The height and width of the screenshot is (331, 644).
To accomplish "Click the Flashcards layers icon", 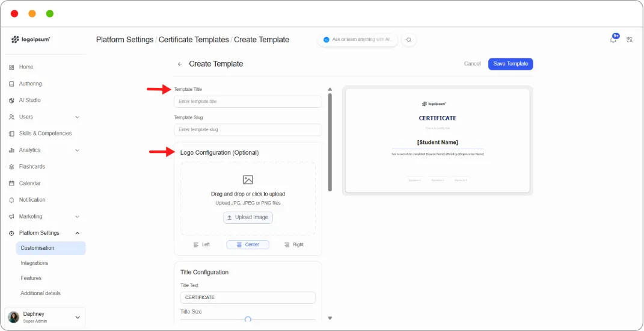I will pyautogui.click(x=11, y=167).
